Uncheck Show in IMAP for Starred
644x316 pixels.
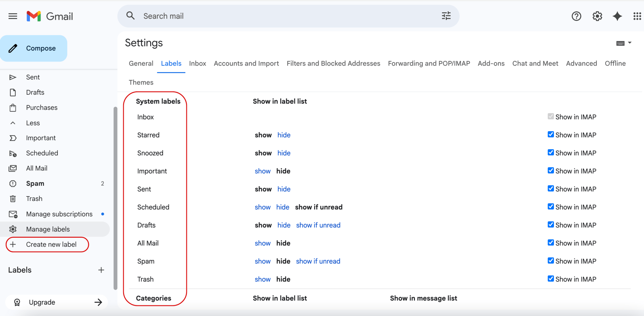[551, 134]
